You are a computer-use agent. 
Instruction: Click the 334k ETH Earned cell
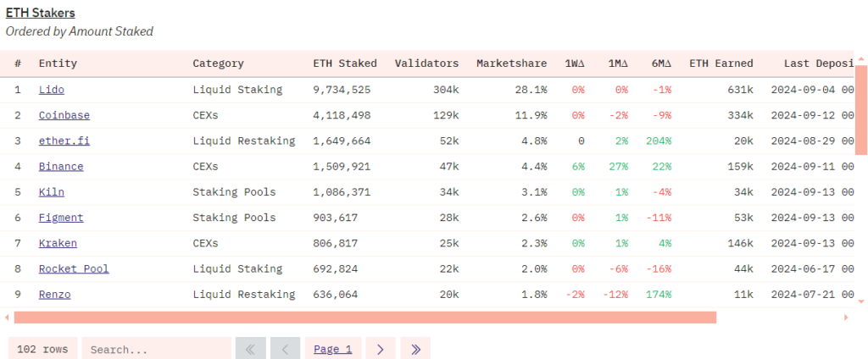click(x=740, y=115)
